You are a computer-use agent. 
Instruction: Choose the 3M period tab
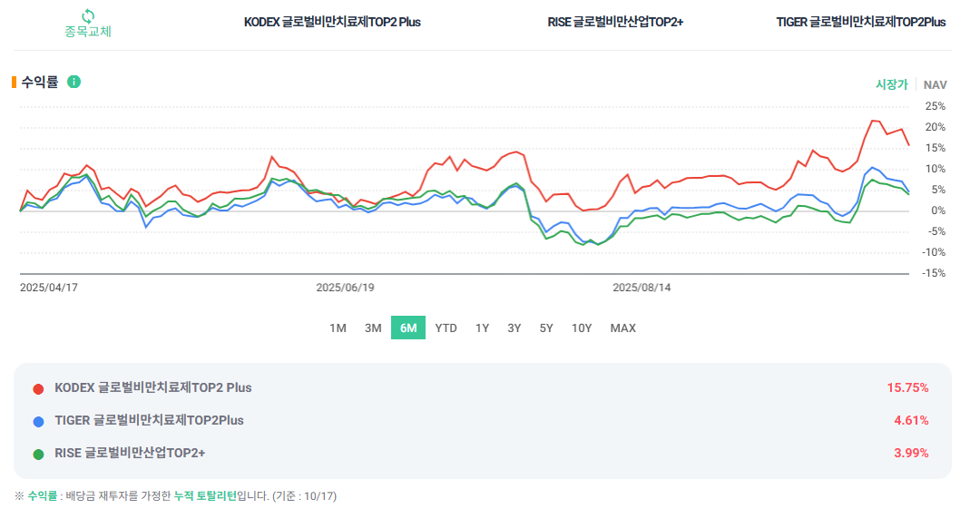tap(373, 328)
